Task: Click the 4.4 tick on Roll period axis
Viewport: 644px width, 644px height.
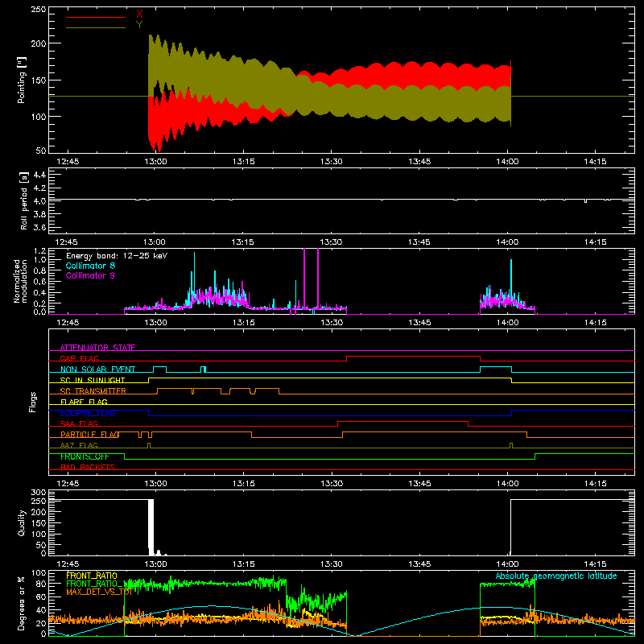Action: coord(39,175)
